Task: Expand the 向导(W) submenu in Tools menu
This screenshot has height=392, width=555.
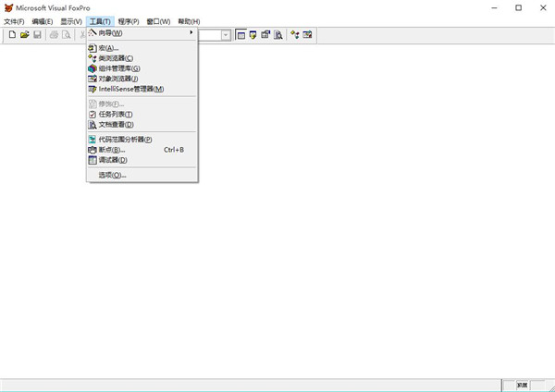Action: click(x=142, y=33)
